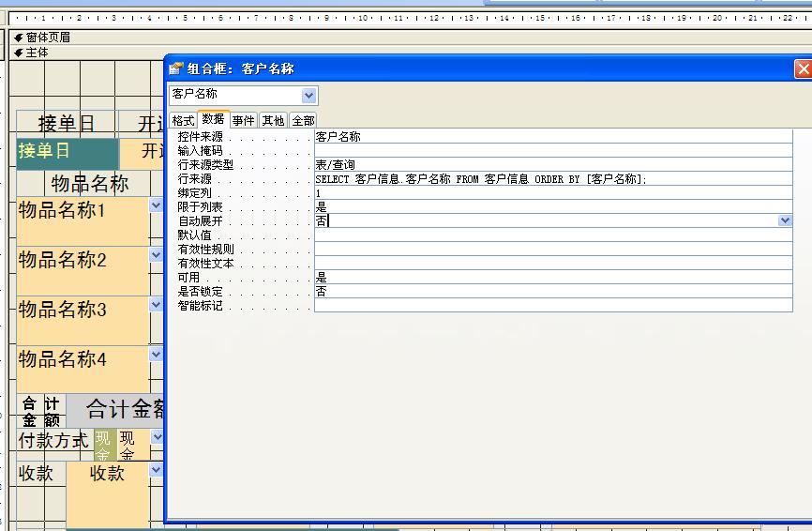Select the 物品名称3 combo box control
812x531 pixels.
pos(83,321)
